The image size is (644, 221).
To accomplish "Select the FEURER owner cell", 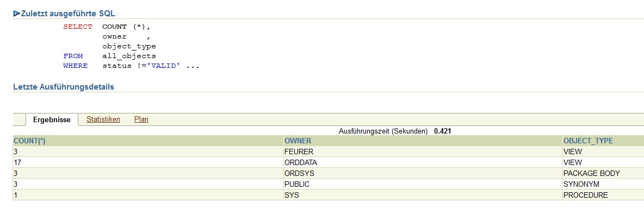I will click(x=299, y=151).
